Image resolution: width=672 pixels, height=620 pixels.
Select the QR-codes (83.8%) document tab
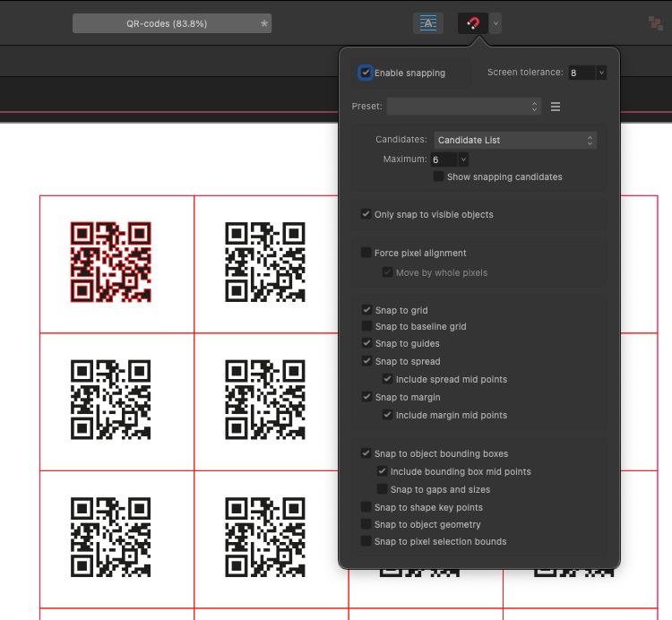point(172,23)
